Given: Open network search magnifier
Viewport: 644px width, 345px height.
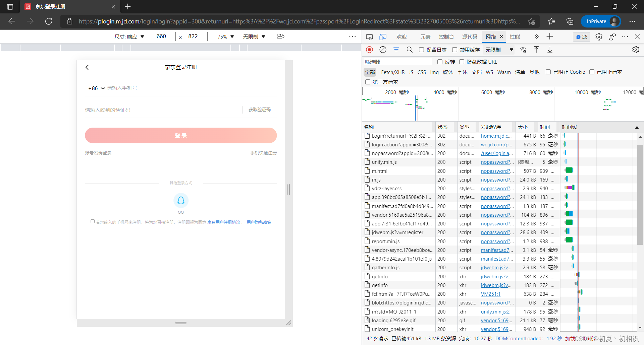Looking at the screenshot, I should pos(410,50).
